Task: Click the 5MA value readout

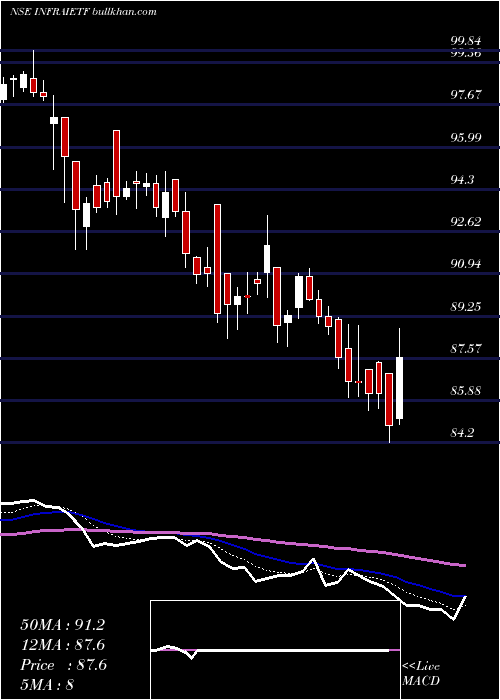Action: click(46, 685)
